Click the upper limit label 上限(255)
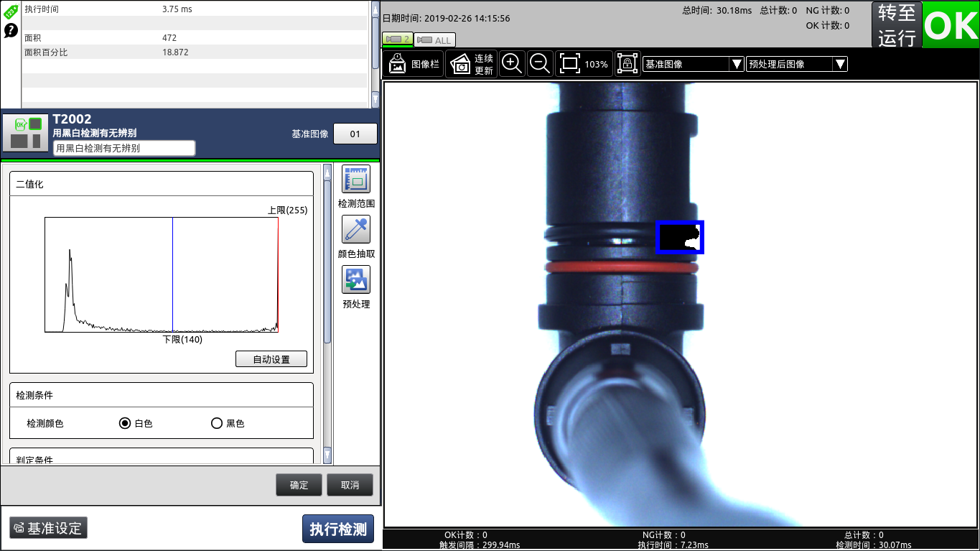Viewport: 980px width, 551px height. point(287,210)
